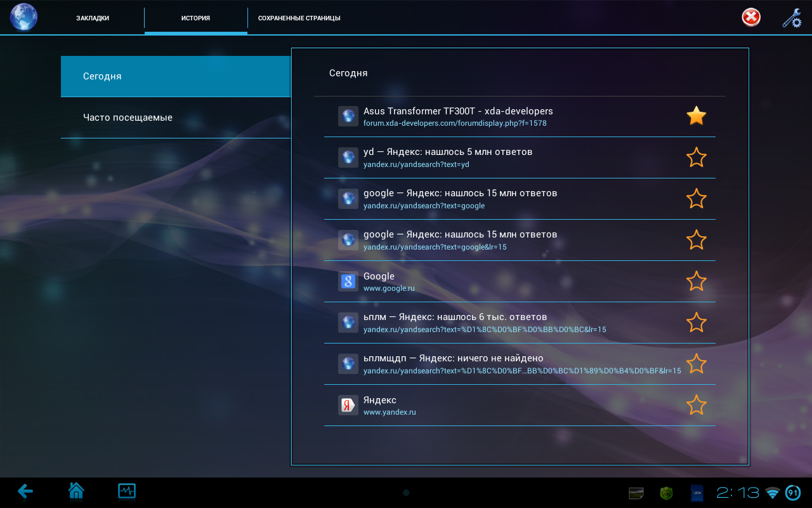Switch to the Закладки tab

tap(93, 18)
